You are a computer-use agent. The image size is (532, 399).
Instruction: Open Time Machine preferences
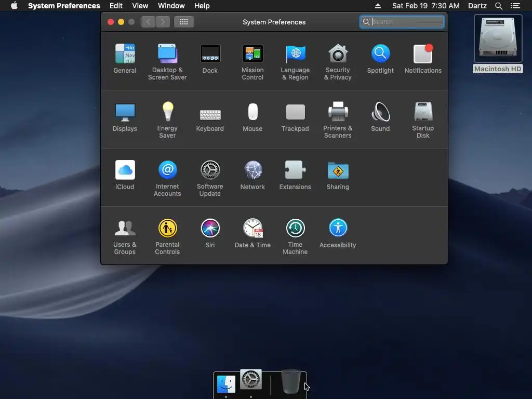tap(295, 237)
